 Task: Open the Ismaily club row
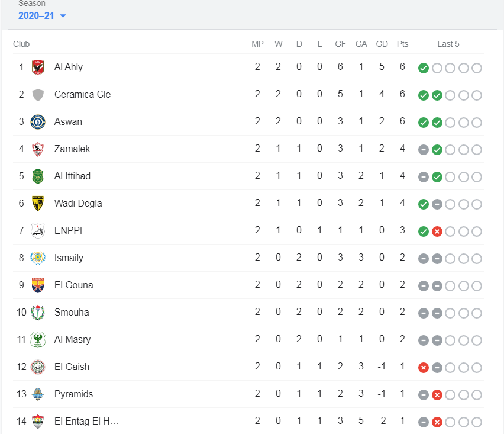[x=248, y=258]
